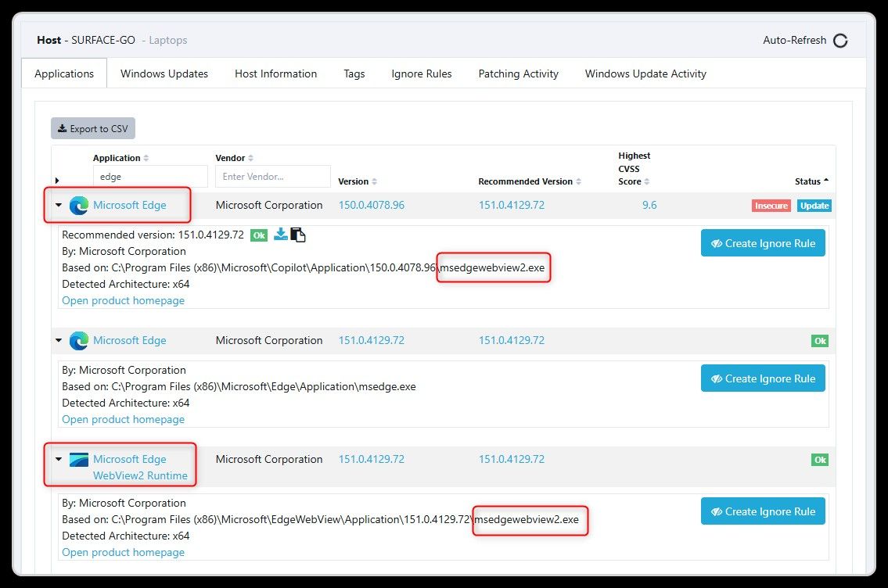Click Ok status badge in WebView2 row
This screenshot has width=888, height=588.
pos(819,460)
